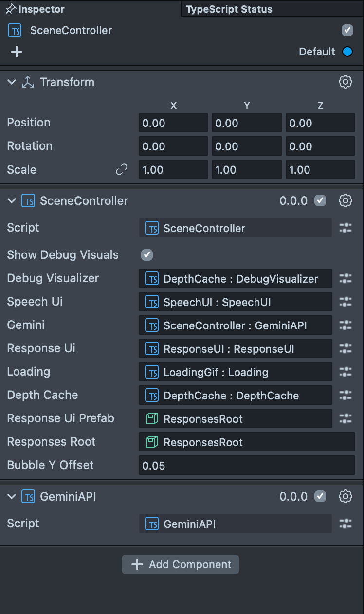The height and width of the screenshot is (614, 364).
Task: Disable the GeminiAPI component checkbox
Action: click(x=320, y=496)
